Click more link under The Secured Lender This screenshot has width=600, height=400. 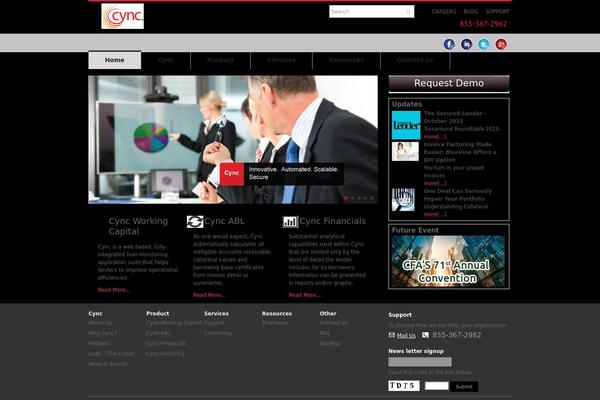(435, 137)
